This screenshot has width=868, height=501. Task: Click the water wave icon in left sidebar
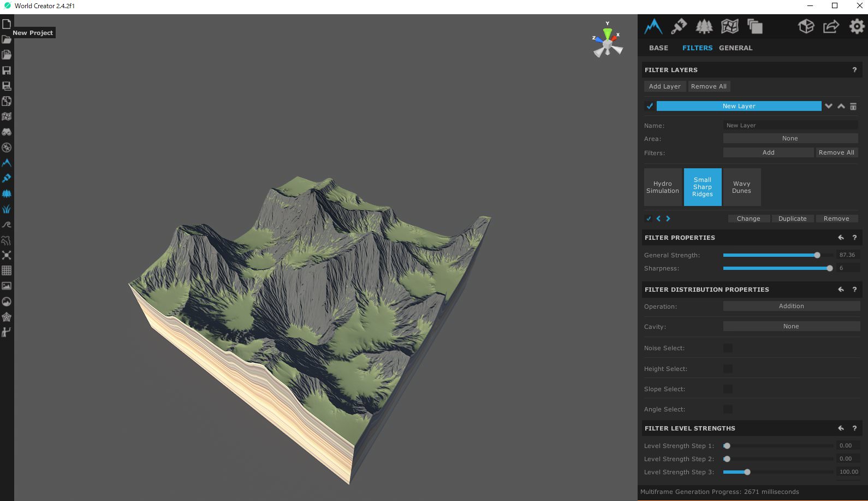pos(7,225)
